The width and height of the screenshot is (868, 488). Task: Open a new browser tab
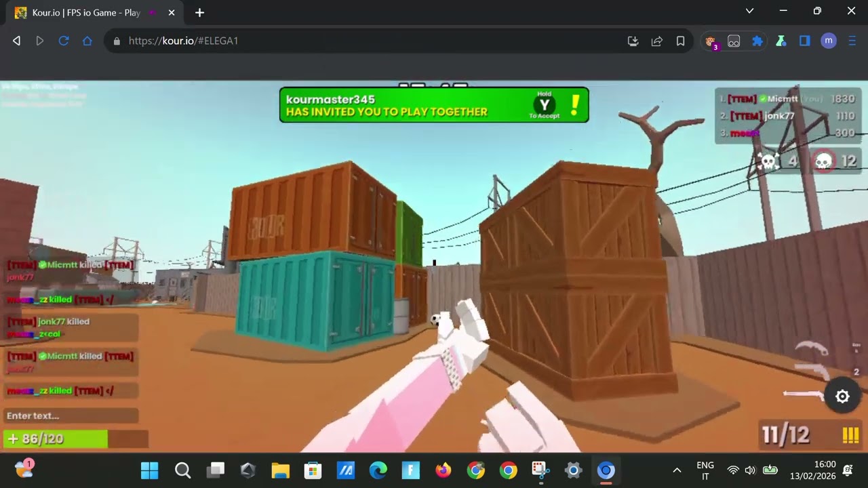(199, 12)
